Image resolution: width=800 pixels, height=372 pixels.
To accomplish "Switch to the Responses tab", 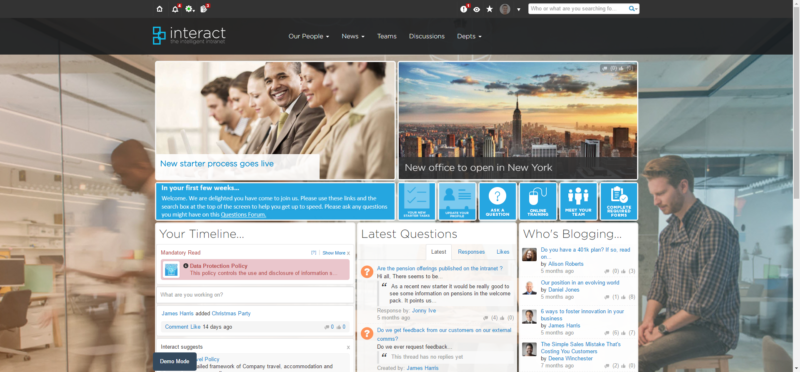I will point(471,252).
